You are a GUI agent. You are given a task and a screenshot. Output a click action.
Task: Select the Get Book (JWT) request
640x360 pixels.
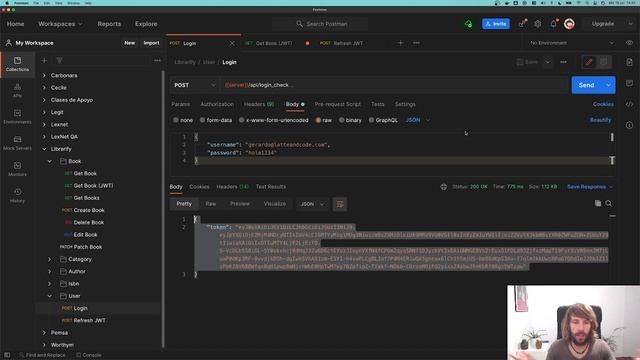pos(93,186)
